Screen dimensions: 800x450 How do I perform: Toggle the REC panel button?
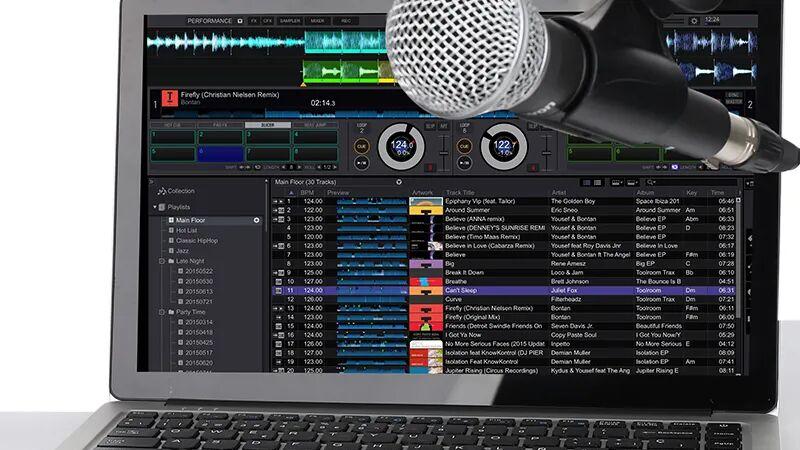click(x=346, y=21)
